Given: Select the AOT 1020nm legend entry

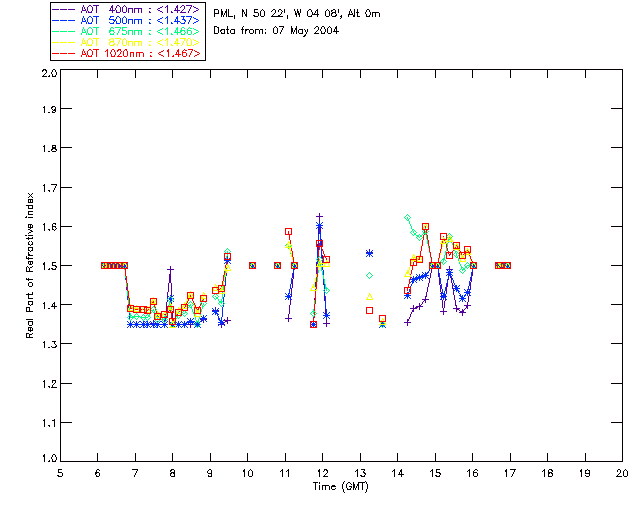Looking at the screenshot, I should pyautogui.click(x=127, y=53).
